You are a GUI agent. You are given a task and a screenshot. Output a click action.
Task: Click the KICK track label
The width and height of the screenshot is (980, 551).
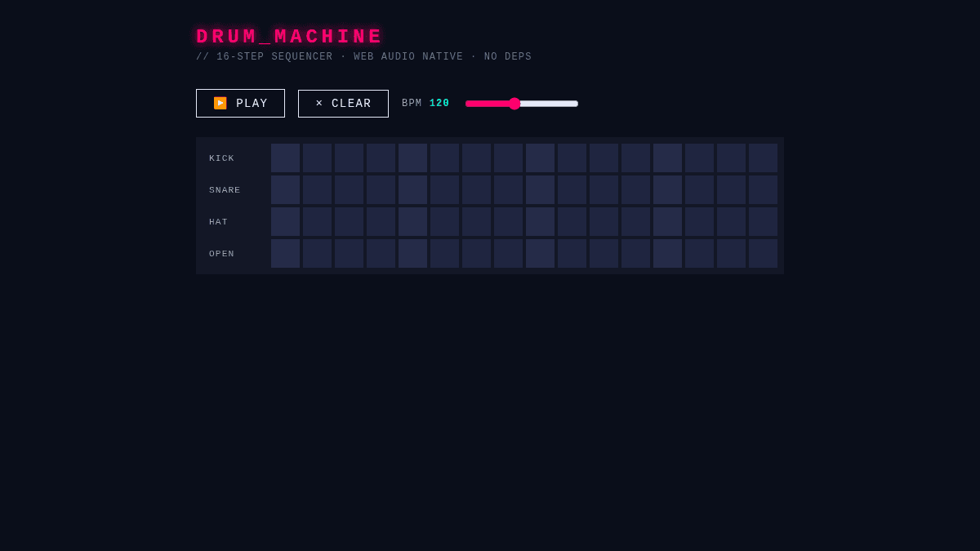click(221, 158)
